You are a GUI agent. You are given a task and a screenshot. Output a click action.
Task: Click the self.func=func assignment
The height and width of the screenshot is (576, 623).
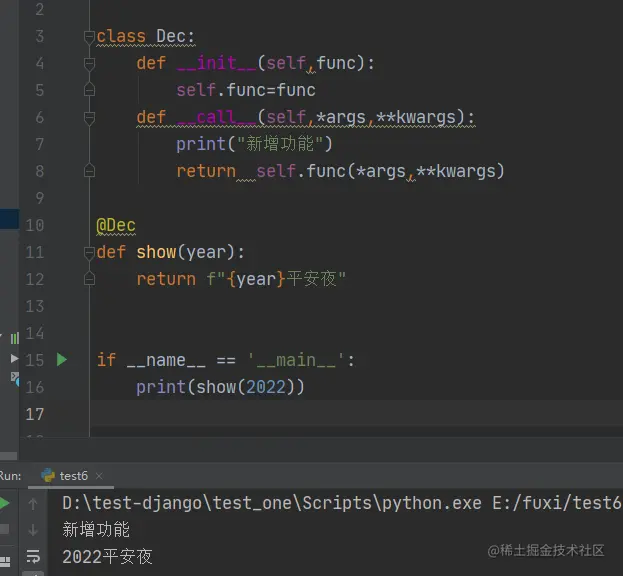(x=246, y=90)
